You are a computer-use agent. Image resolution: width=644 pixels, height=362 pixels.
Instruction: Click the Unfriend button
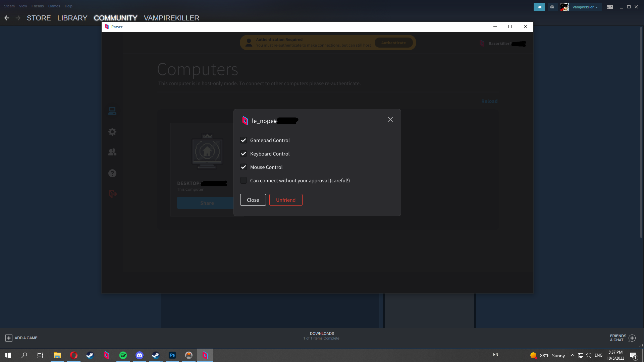(x=285, y=200)
